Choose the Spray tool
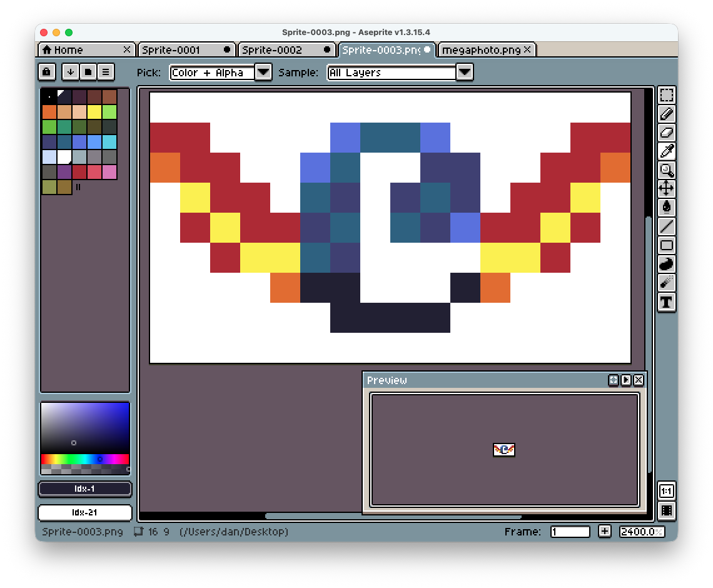The image size is (713, 588). (667, 283)
